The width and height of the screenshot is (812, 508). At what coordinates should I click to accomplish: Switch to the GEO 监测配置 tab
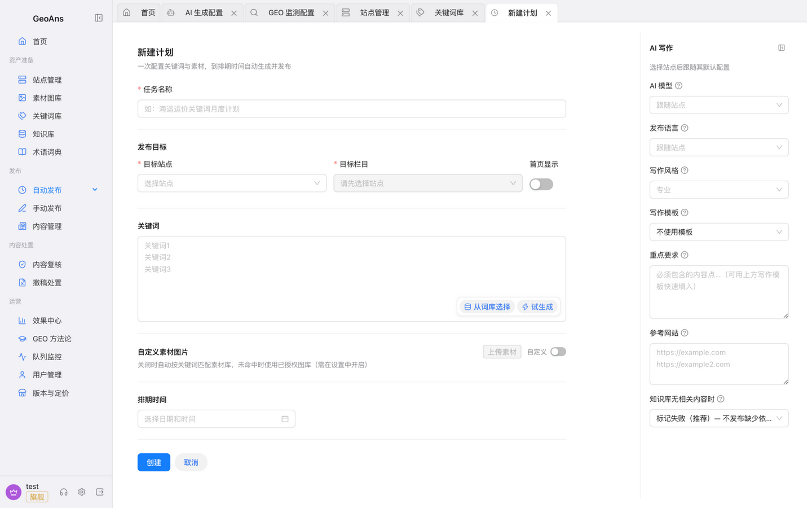291,13
